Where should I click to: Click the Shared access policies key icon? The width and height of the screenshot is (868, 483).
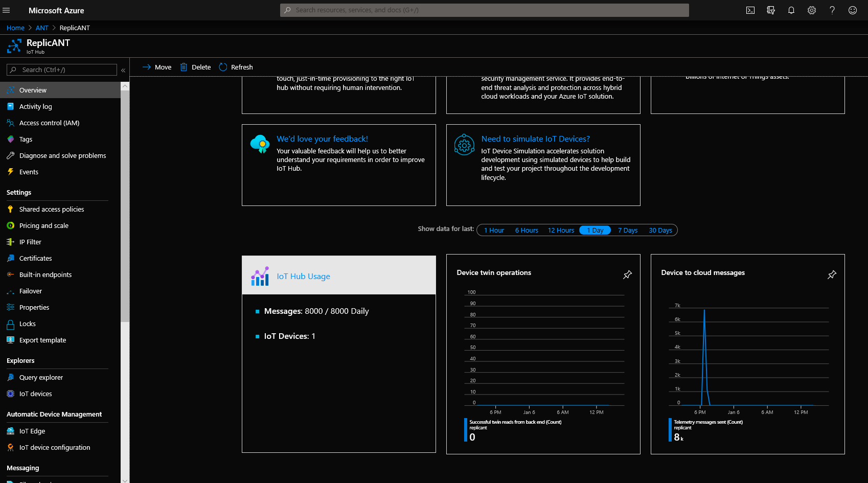point(10,209)
